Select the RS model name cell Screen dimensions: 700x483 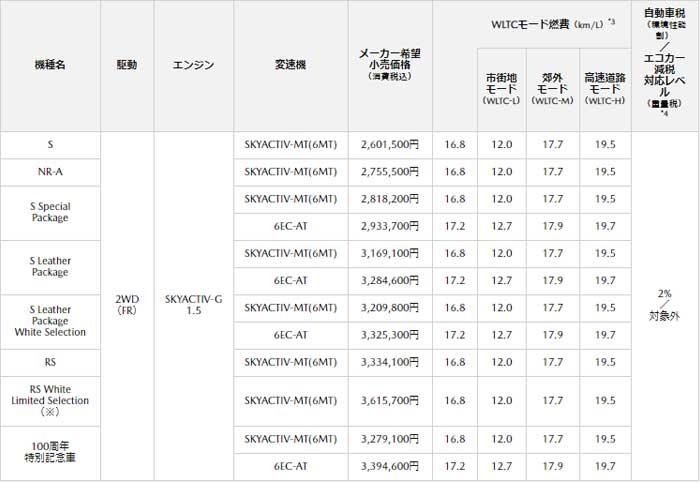[50, 362]
